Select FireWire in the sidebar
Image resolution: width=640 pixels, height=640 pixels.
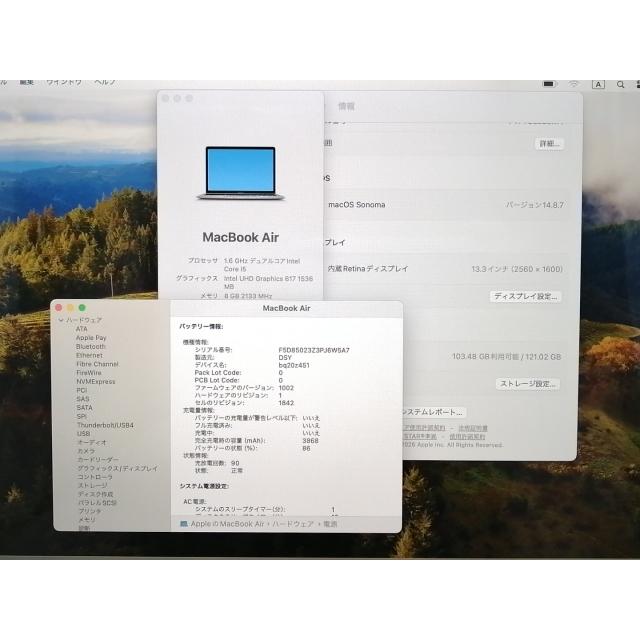(89, 373)
